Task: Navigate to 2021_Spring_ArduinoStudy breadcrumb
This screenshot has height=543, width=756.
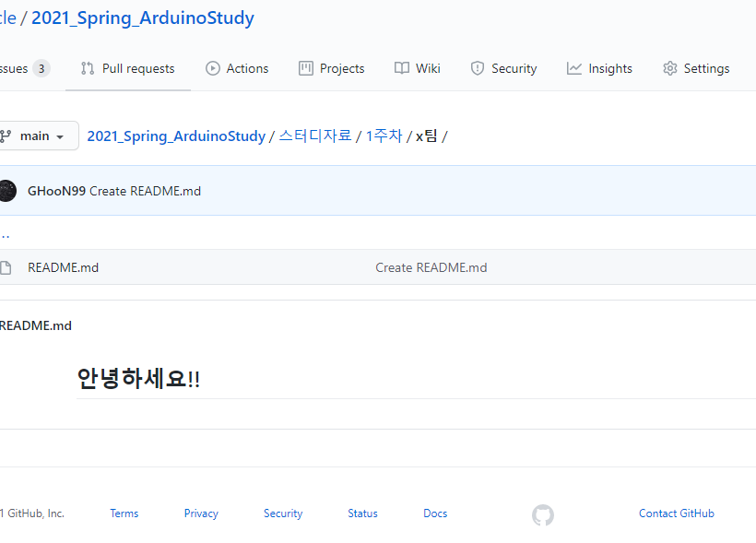Action: (x=175, y=135)
